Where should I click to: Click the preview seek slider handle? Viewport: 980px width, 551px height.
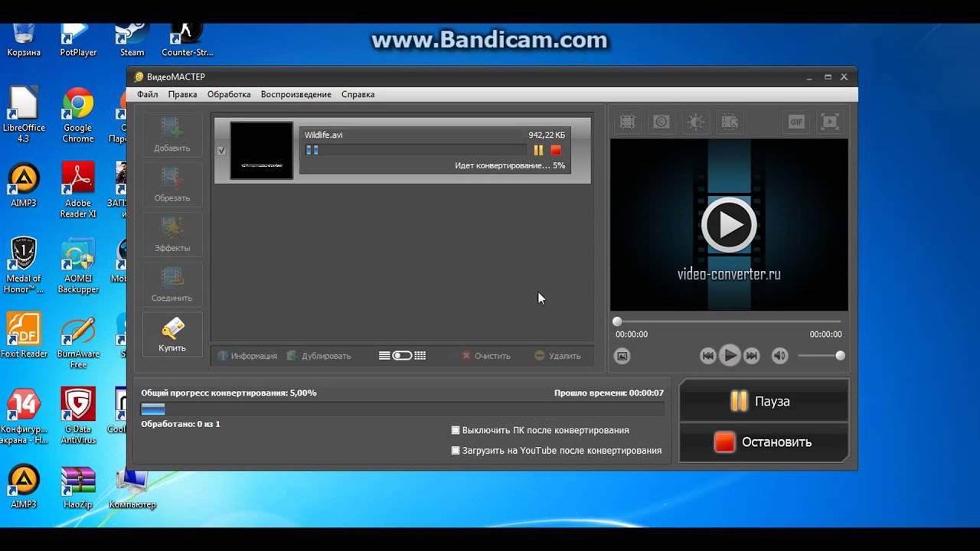point(617,321)
